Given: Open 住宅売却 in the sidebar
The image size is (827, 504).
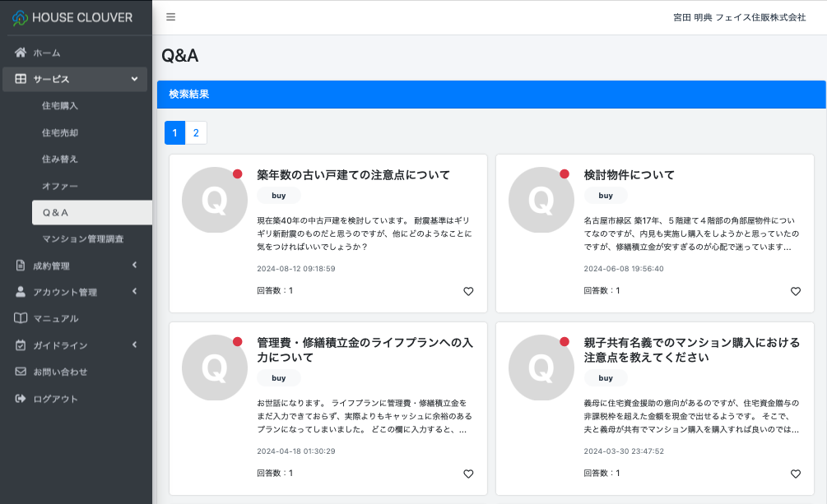Looking at the screenshot, I should [x=59, y=132].
